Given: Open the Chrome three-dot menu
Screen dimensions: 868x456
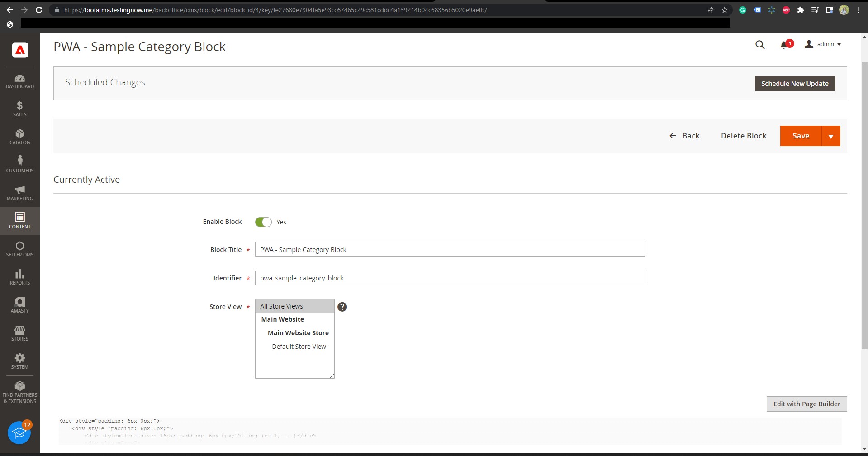Looking at the screenshot, I should tap(859, 10).
